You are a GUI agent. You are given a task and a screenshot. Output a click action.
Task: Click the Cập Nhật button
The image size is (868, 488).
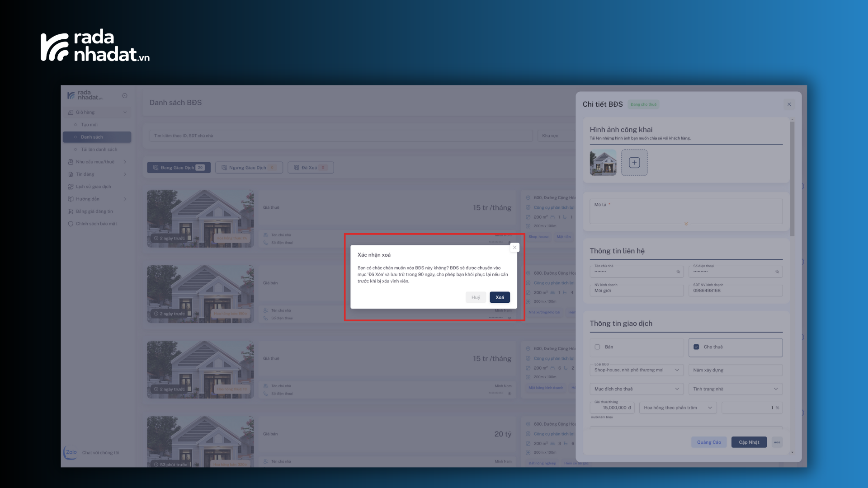(x=749, y=442)
